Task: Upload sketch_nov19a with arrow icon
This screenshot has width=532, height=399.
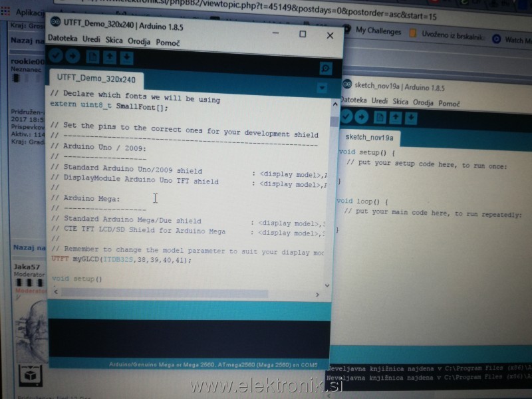Action: pyautogui.click(x=361, y=118)
